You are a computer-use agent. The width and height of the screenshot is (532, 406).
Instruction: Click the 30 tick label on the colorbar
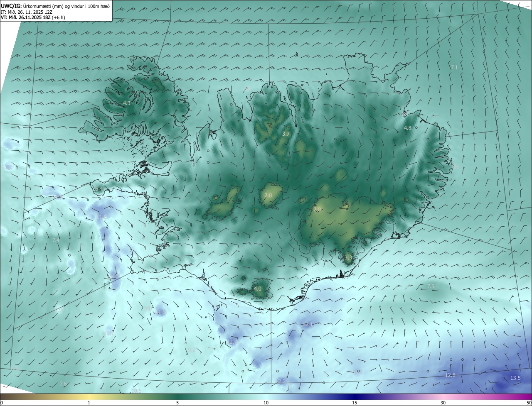[443, 403]
